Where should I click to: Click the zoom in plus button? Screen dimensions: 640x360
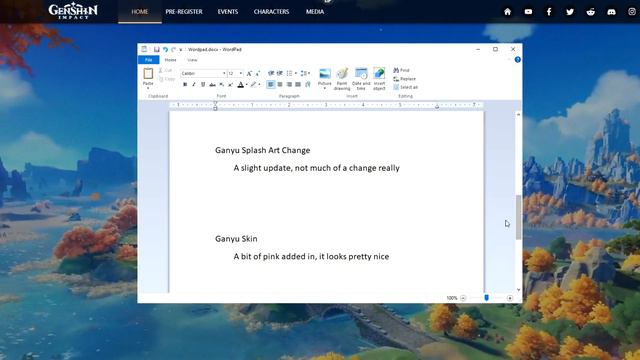(510, 298)
